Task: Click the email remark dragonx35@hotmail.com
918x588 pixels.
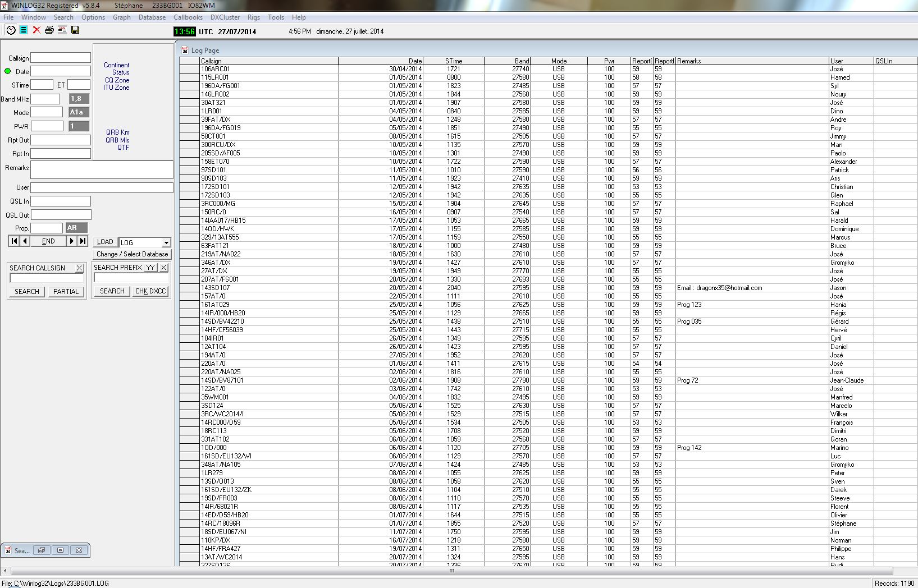Action: tap(720, 288)
